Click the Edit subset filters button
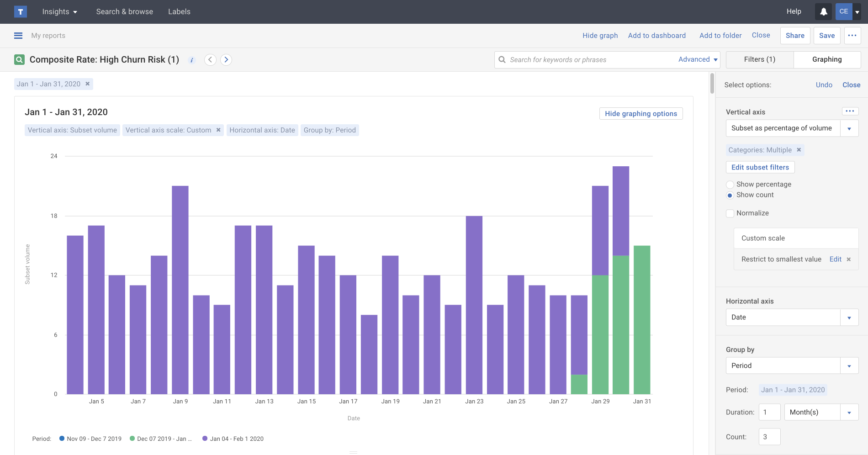Viewport: 868px width, 455px height. (x=760, y=167)
